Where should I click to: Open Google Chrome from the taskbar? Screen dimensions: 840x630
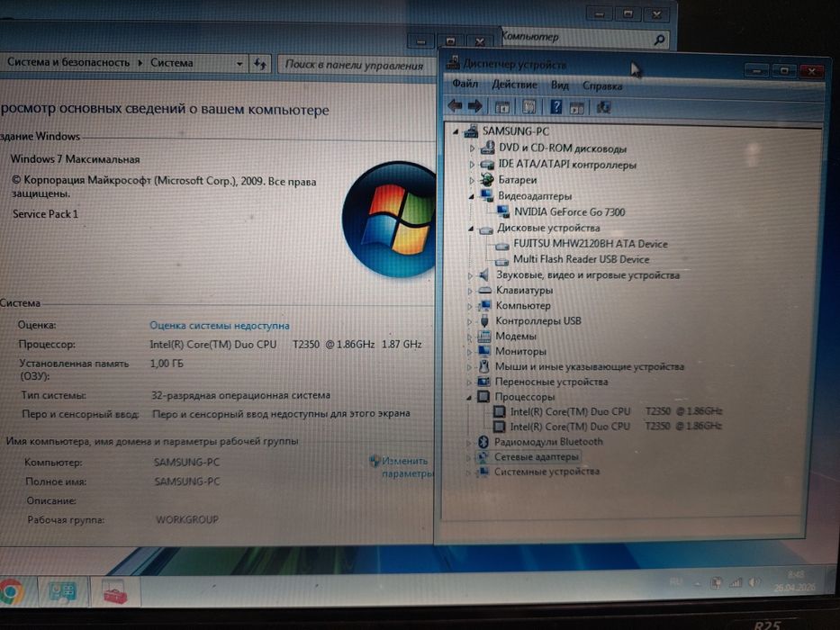tap(11, 591)
